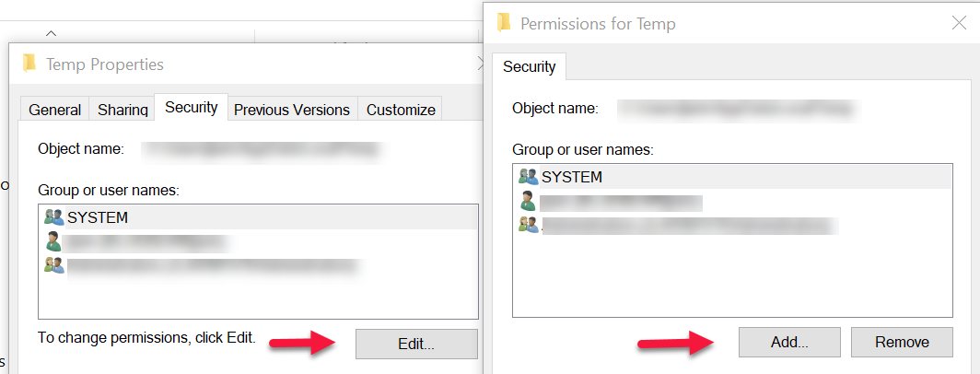This screenshot has width=980, height=374.
Task: Click the Security tab in Permissions for Temp
Action: coord(529,66)
